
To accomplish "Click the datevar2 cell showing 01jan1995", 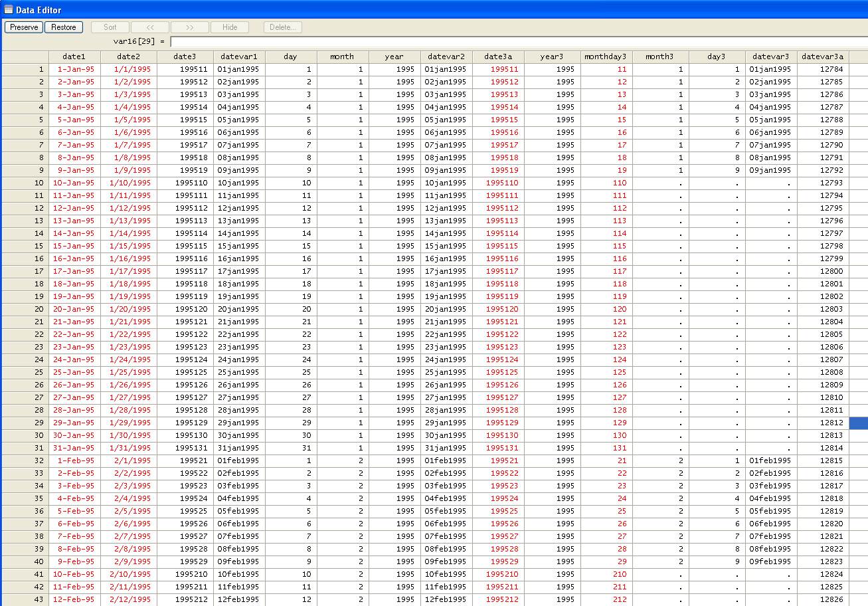I will tap(445, 69).
